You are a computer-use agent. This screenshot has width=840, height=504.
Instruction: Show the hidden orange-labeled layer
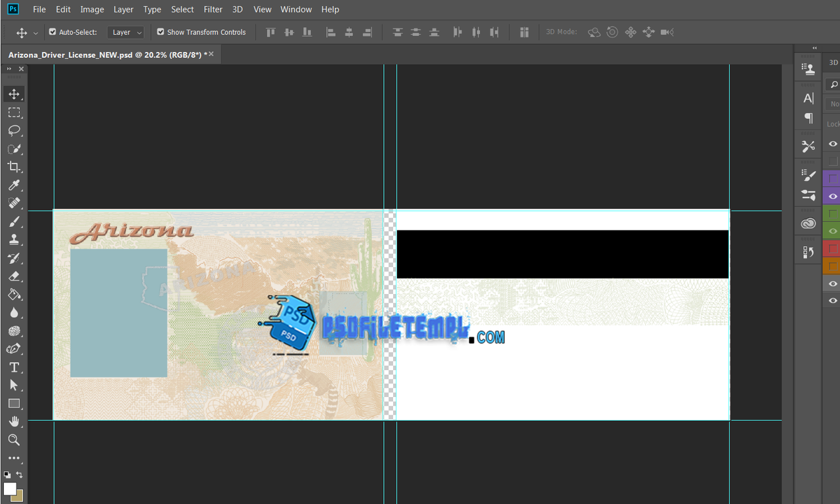[x=832, y=266]
